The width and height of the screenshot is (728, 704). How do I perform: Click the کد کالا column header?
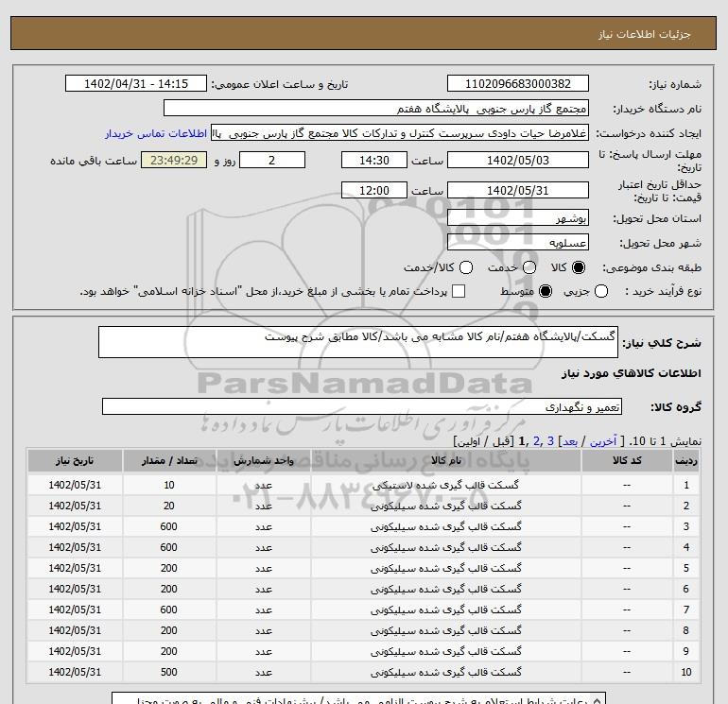[x=627, y=460]
